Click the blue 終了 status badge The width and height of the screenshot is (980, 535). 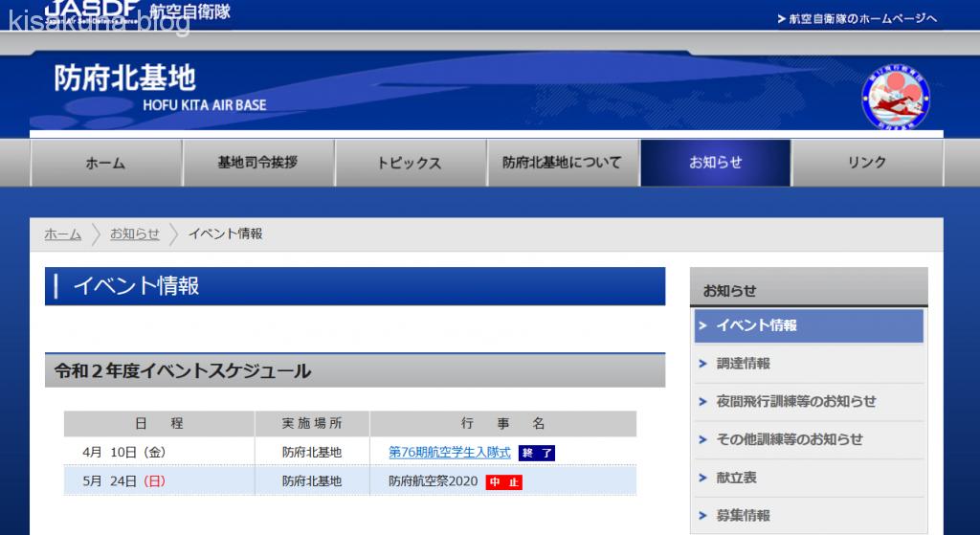(536, 453)
